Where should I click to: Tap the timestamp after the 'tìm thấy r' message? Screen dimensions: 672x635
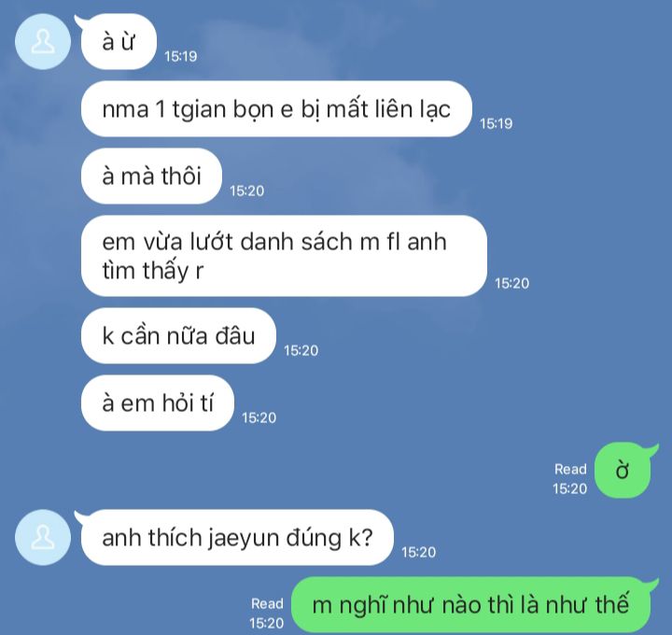tap(511, 283)
